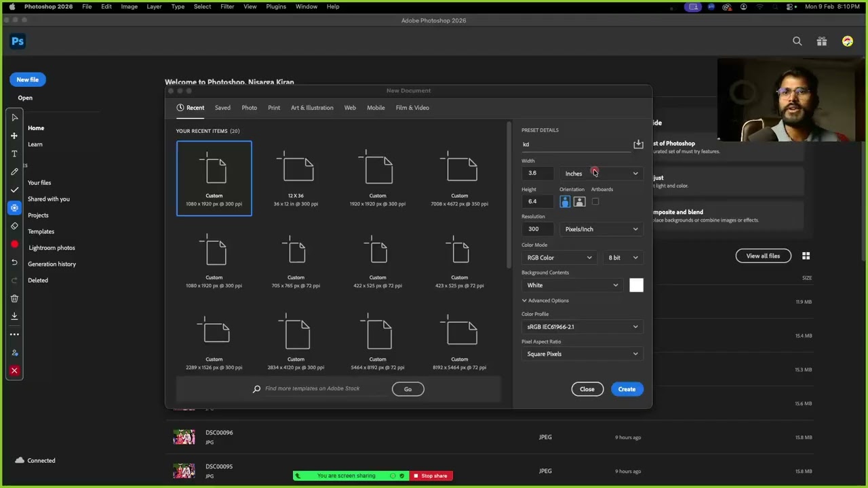Open the three-dots more options in annotation toolbar
The height and width of the screenshot is (488, 868).
[x=14, y=334]
